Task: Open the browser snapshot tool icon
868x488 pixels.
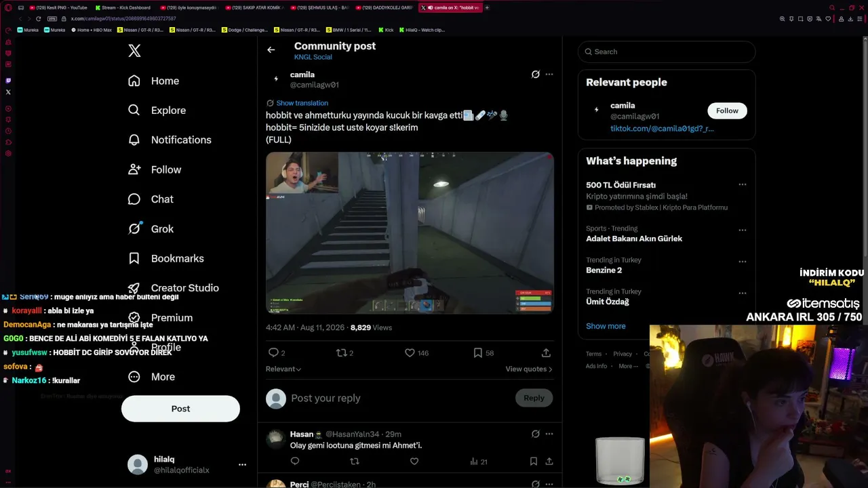Action: click(800, 19)
